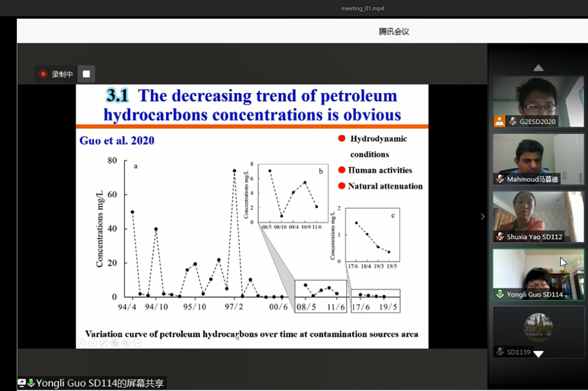The width and height of the screenshot is (588, 391).
Task: Select the G2ESD2020 participant video
Action: click(x=538, y=101)
